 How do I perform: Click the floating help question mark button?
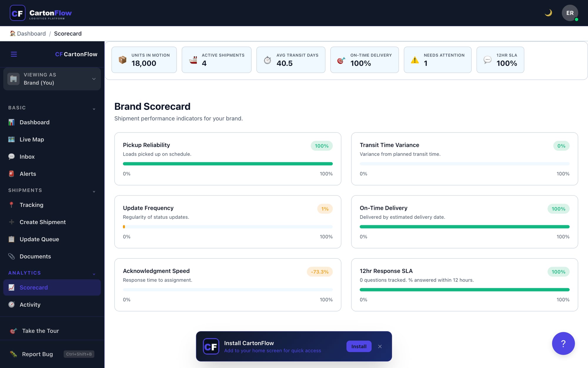point(563,343)
